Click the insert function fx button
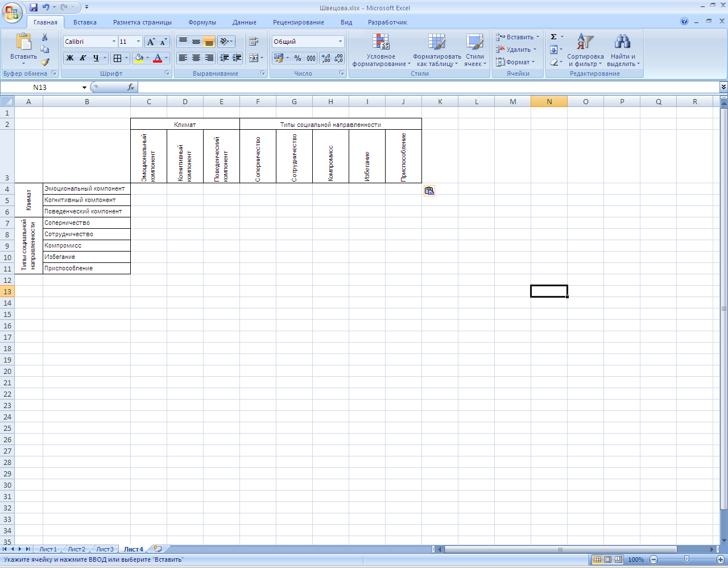This screenshot has height=568, width=728. pos(131,87)
